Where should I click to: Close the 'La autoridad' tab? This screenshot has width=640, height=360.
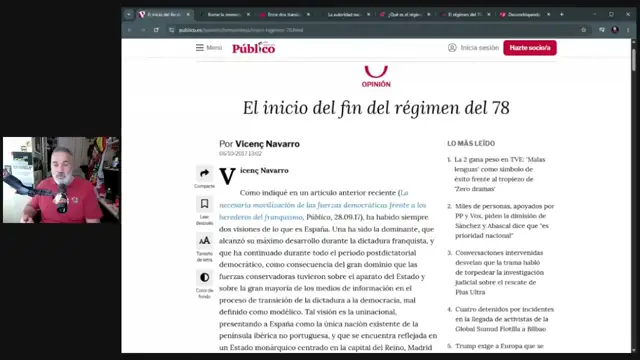point(369,14)
